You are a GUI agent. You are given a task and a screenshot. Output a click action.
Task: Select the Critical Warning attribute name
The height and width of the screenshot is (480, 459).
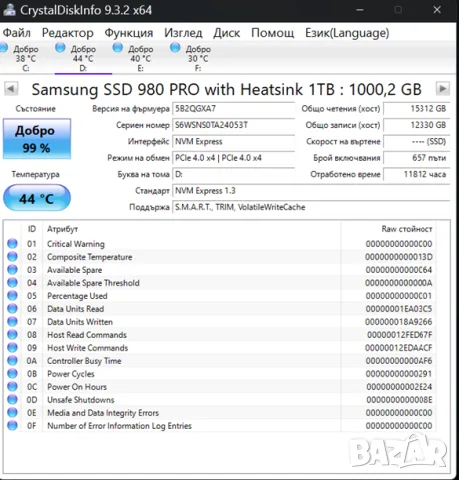pyautogui.click(x=76, y=244)
